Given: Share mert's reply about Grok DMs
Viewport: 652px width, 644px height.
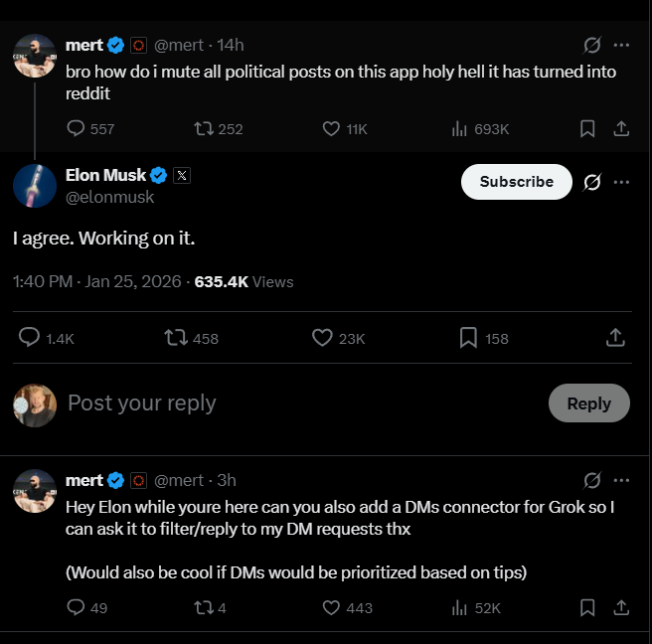Looking at the screenshot, I should pos(621,607).
